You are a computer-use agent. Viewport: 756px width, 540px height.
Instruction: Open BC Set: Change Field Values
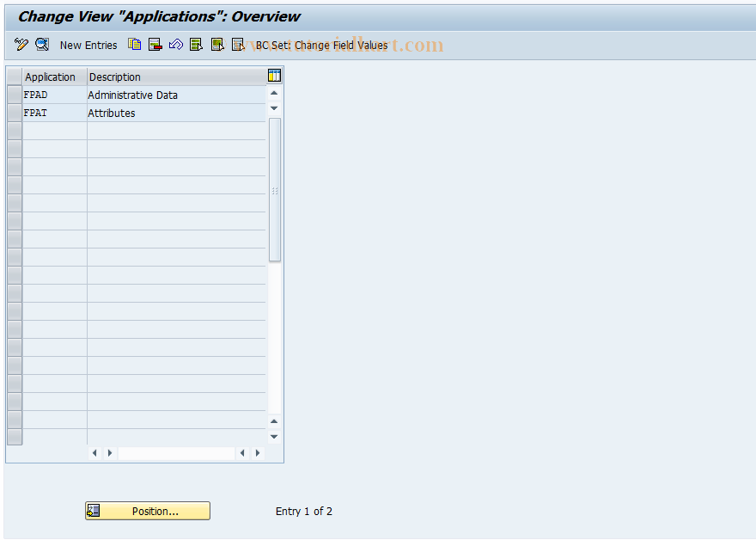(321, 45)
